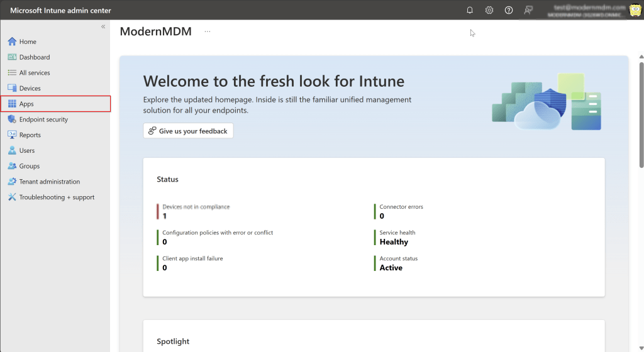Open Apps grid icon in sidebar
The width and height of the screenshot is (644, 352).
click(12, 104)
